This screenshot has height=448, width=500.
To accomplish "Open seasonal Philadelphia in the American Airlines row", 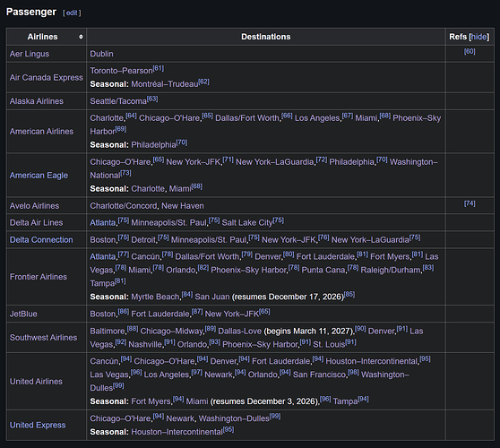I will [153, 145].
